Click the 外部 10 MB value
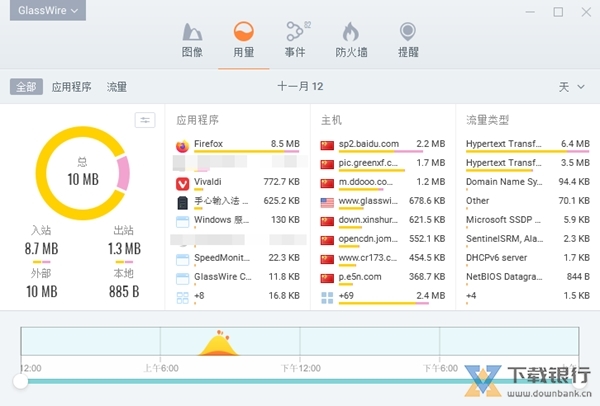Image resolution: width=600 pixels, height=406 pixels. coord(41,292)
